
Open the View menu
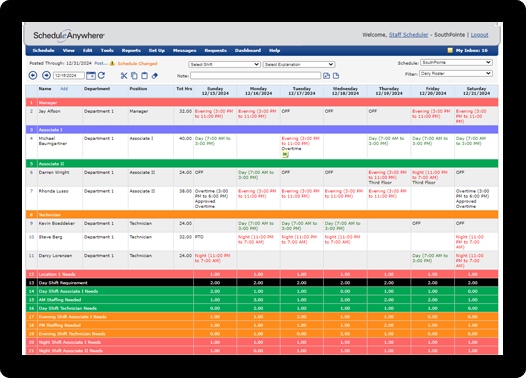(x=68, y=50)
